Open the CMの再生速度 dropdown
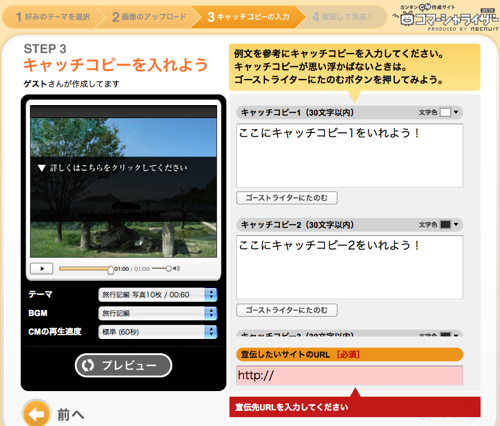The image size is (500, 426). tap(158, 332)
